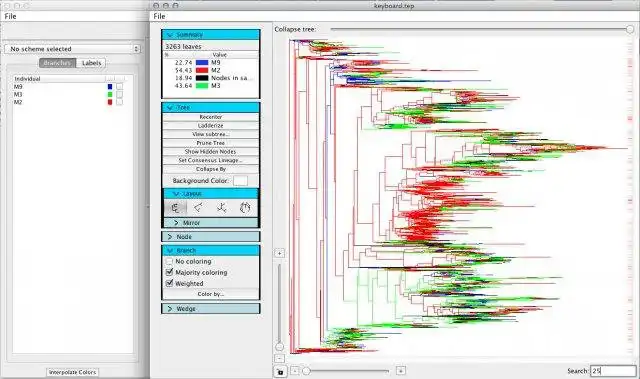The image size is (640, 379).
Task: Click Set Consensus Lineage button
Action: 211,160
